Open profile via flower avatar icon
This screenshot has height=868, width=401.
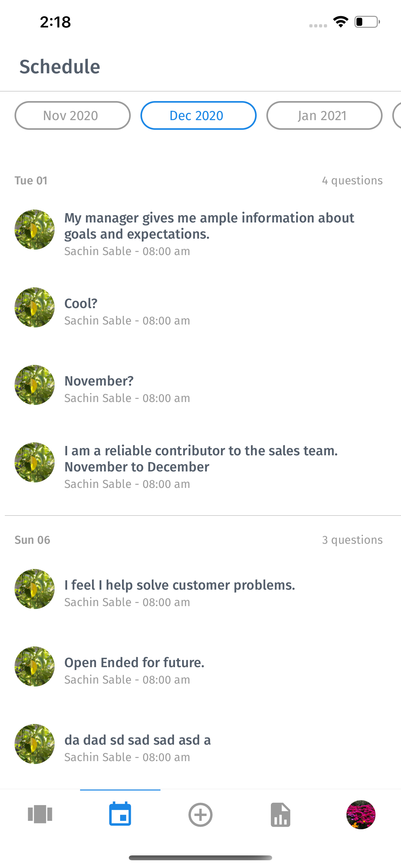361,814
